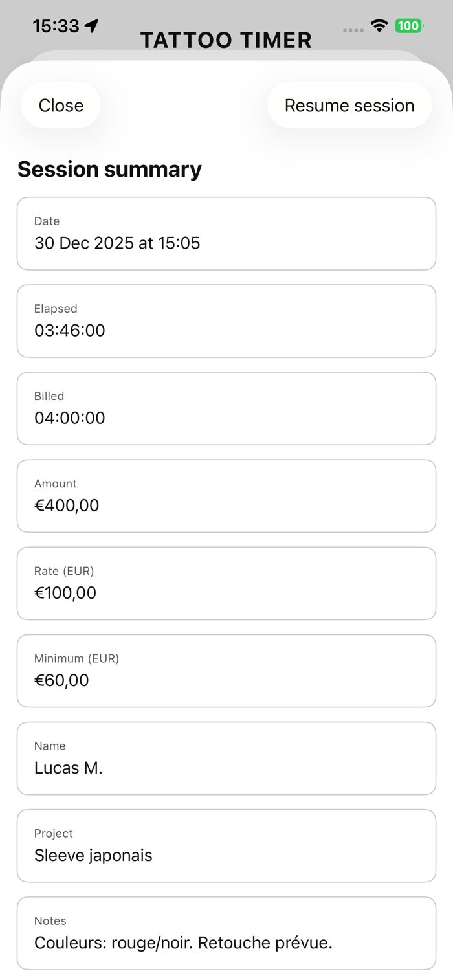This screenshot has height=980, width=453.
Task: Resume the session
Action: [x=349, y=106]
